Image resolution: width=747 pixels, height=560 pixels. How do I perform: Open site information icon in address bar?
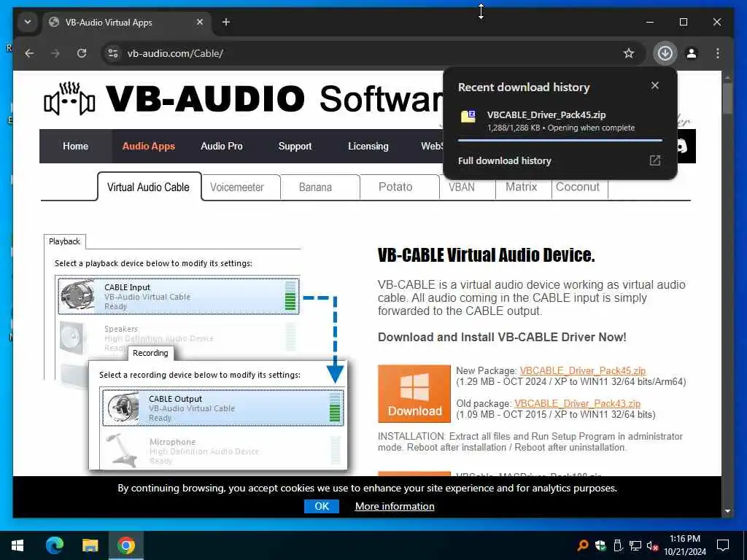click(113, 53)
